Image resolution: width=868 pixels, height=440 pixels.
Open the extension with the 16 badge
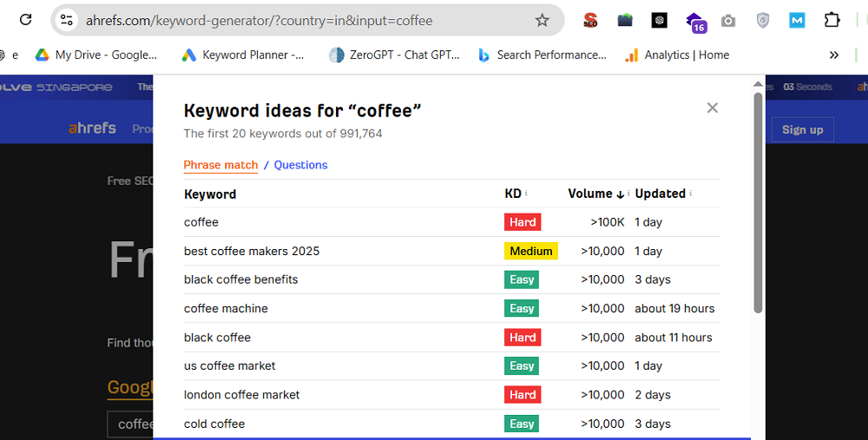tap(695, 23)
